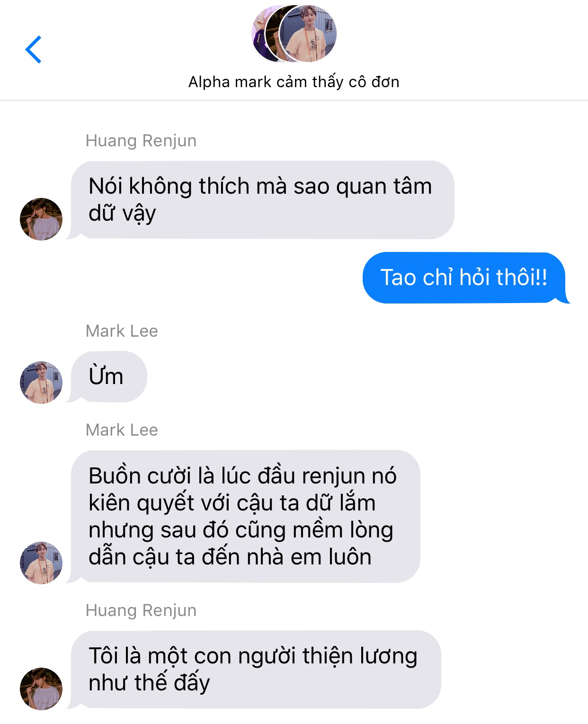Open group details via 'Alpha mark cảm thấy cô đơn' title
The image size is (588, 724).
click(x=294, y=82)
